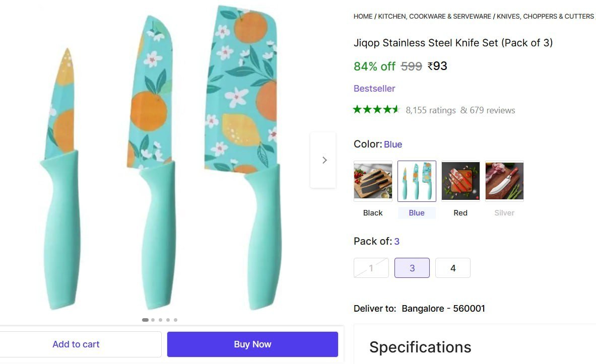This screenshot has width=596, height=364.
Task: Select the unavailable Pack of 1
Action: [371, 267]
